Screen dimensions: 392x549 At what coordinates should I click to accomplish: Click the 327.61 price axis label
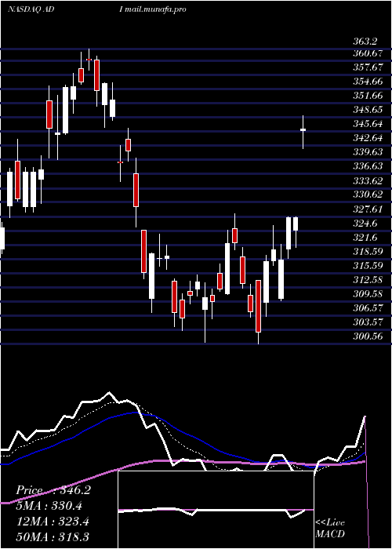click(x=367, y=209)
